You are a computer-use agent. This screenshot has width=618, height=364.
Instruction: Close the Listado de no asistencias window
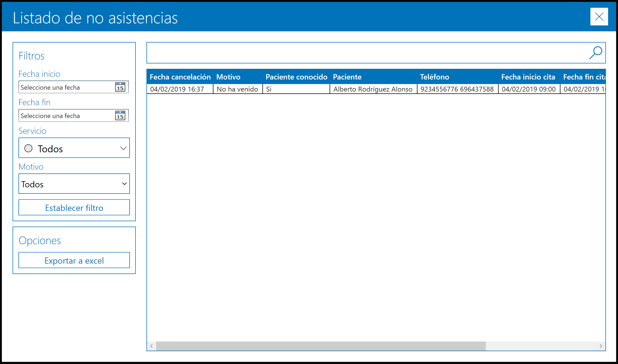(x=599, y=17)
